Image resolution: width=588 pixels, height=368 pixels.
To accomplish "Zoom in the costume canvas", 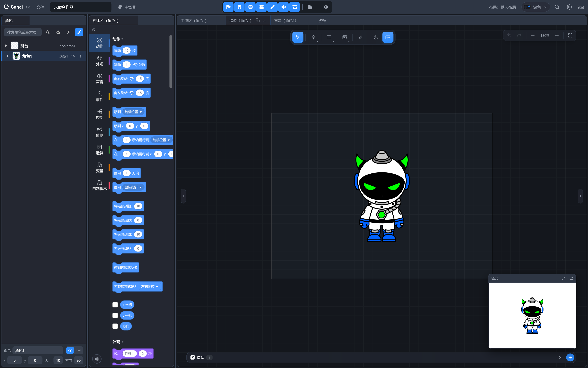I will (x=557, y=36).
